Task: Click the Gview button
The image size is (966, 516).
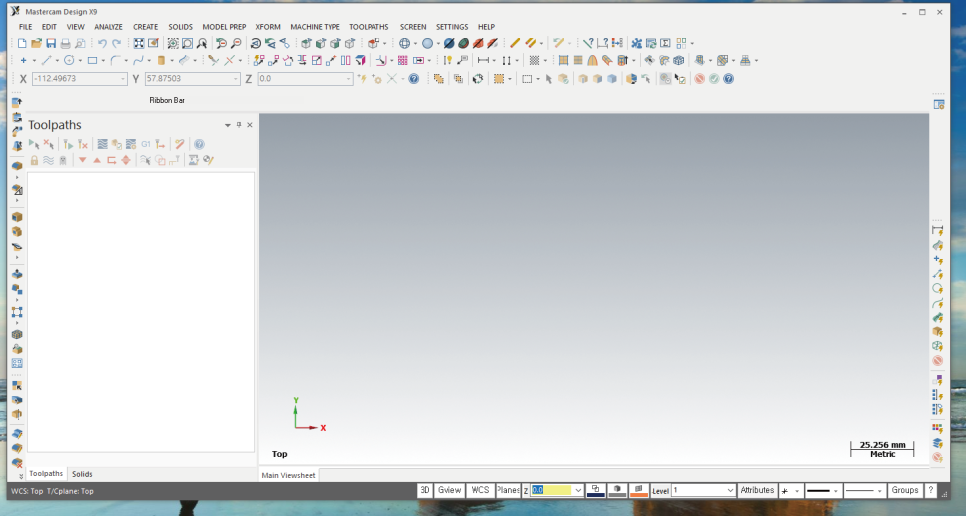Action: tap(449, 490)
